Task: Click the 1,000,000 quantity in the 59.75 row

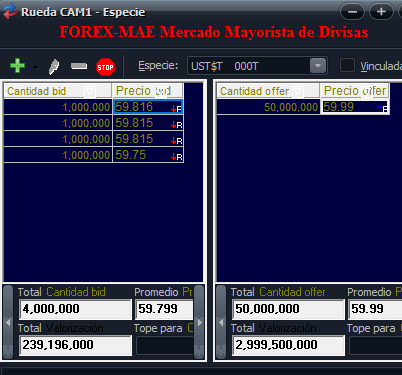Action: tap(58, 155)
